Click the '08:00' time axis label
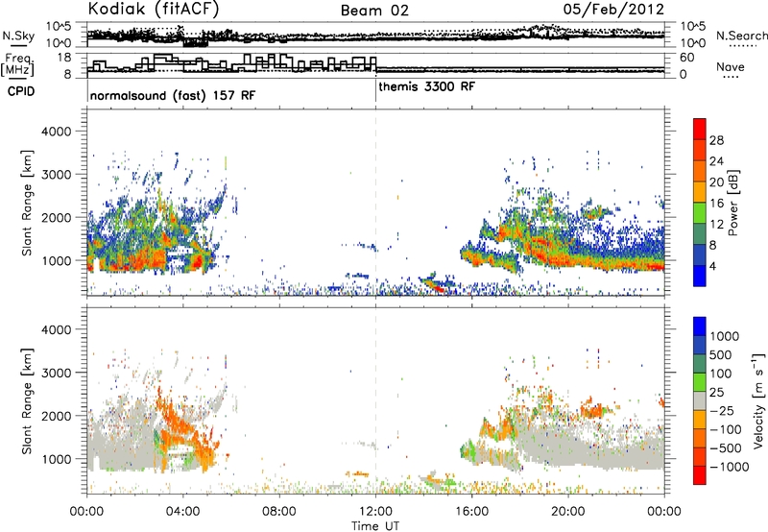768x532 pixels. click(279, 512)
